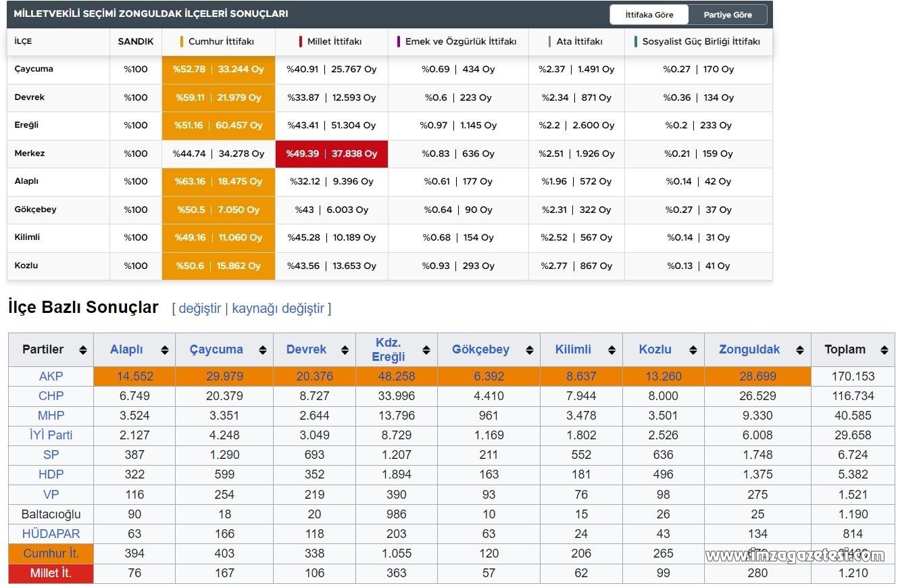Viewport: 898px width, 588px height.
Task: Open the VP party link
Action: [51, 494]
